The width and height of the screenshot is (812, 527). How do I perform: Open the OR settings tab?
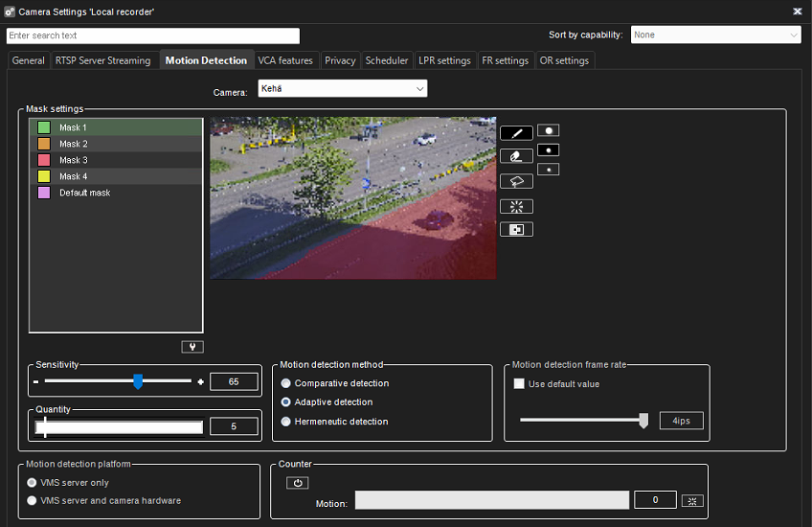564,60
